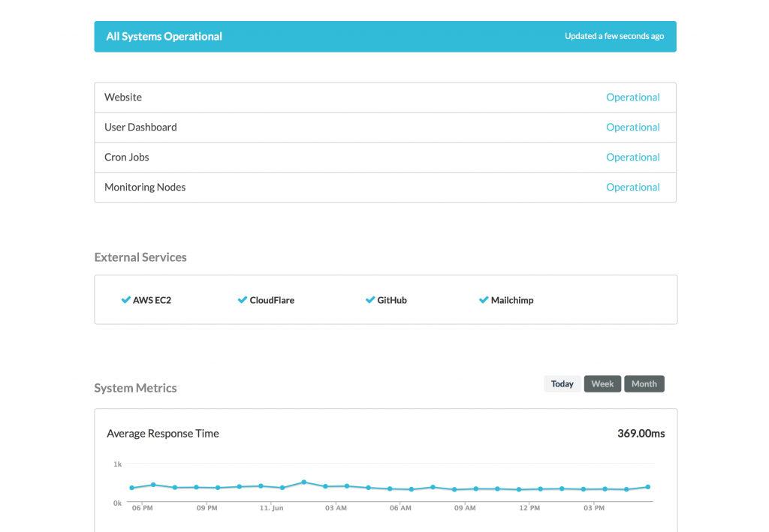Switch metrics to Month view

(644, 383)
